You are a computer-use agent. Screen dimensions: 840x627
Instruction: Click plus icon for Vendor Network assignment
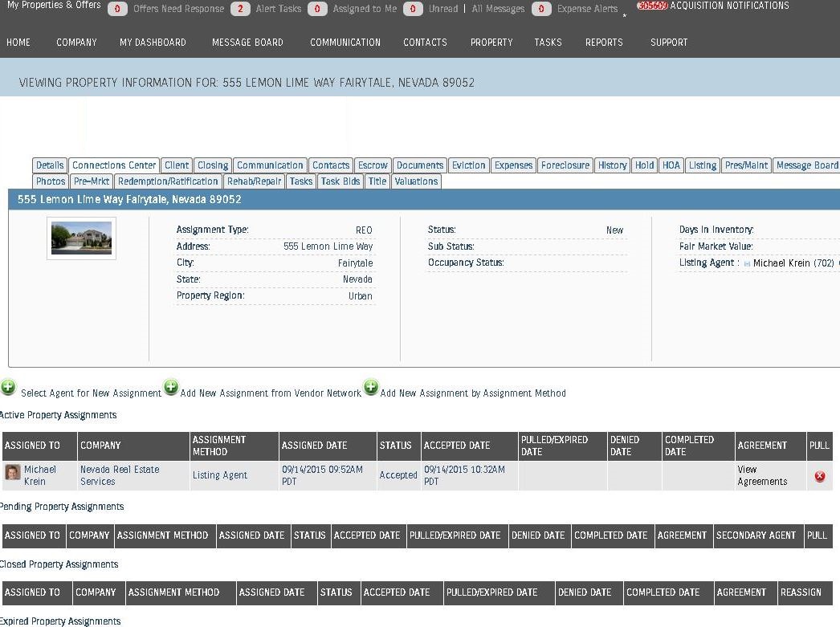click(x=171, y=388)
